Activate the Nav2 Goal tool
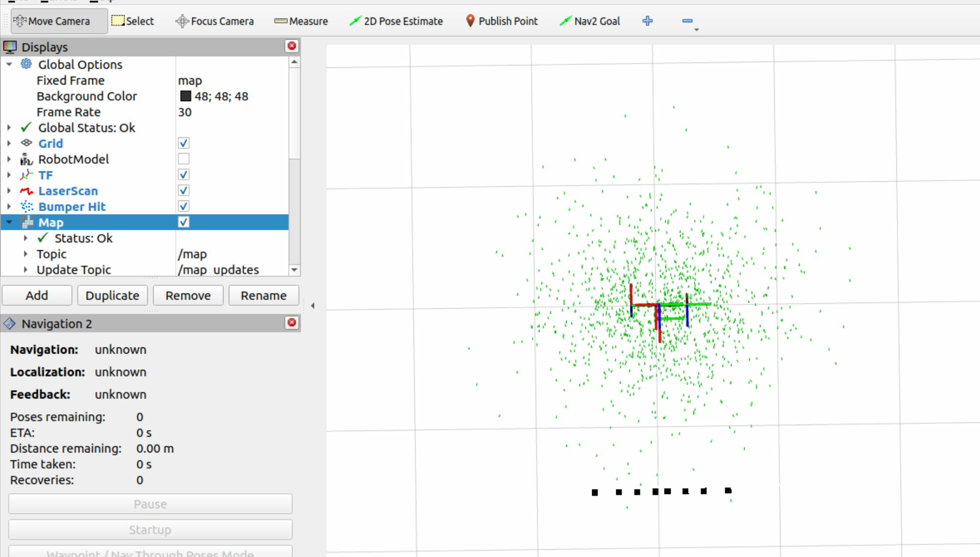Screen dimensions: 980x557 [590, 21]
